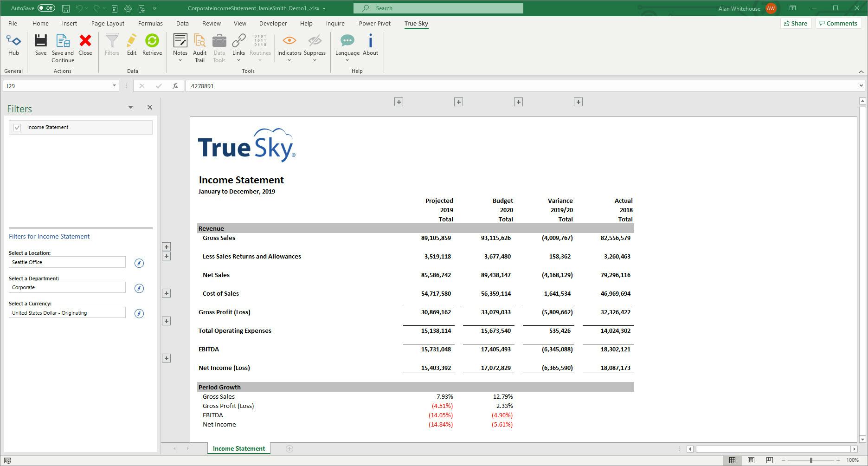
Task: Open the Comments pane
Action: [x=838, y=23]
